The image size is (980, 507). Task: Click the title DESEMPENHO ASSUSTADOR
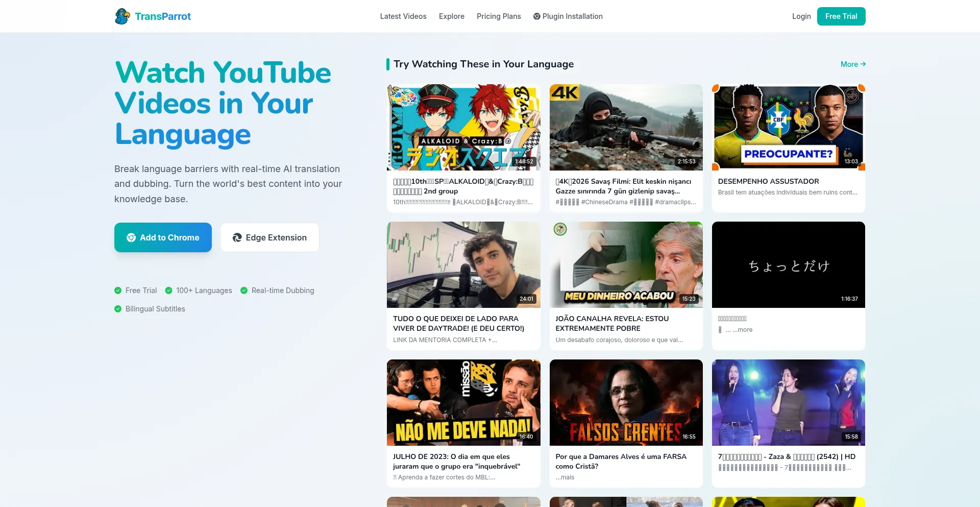coord(768,181)
